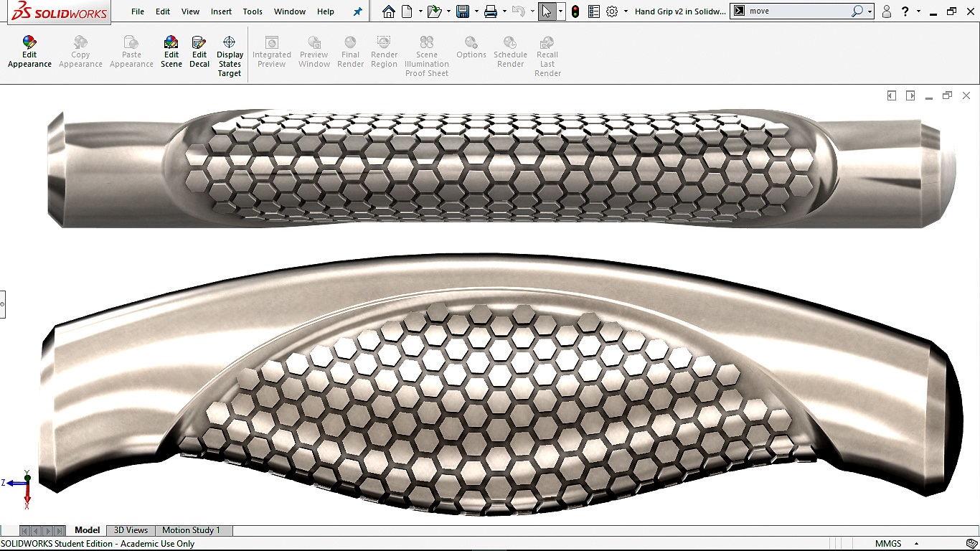Click the Rebuild traffic light icon

point(575,11)
